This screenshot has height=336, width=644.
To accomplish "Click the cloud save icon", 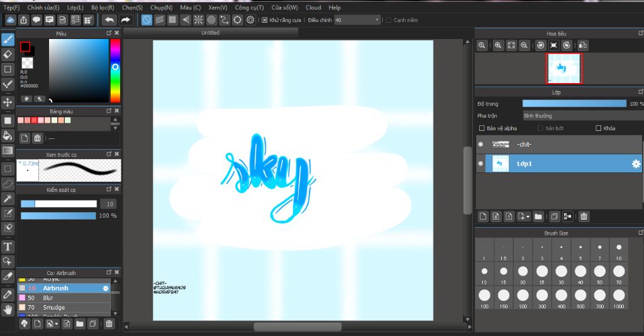I will [x=10, y=20].
